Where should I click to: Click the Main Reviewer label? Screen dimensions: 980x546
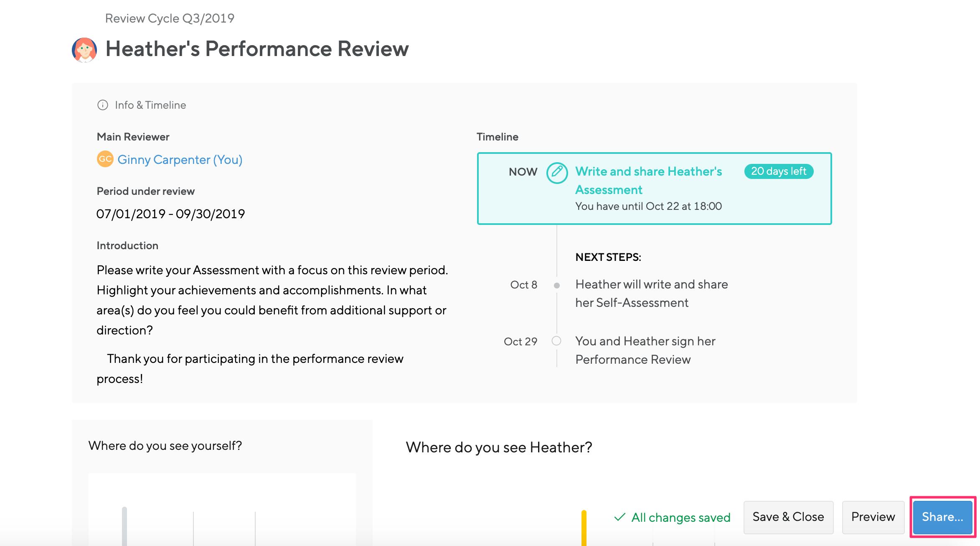133,137
